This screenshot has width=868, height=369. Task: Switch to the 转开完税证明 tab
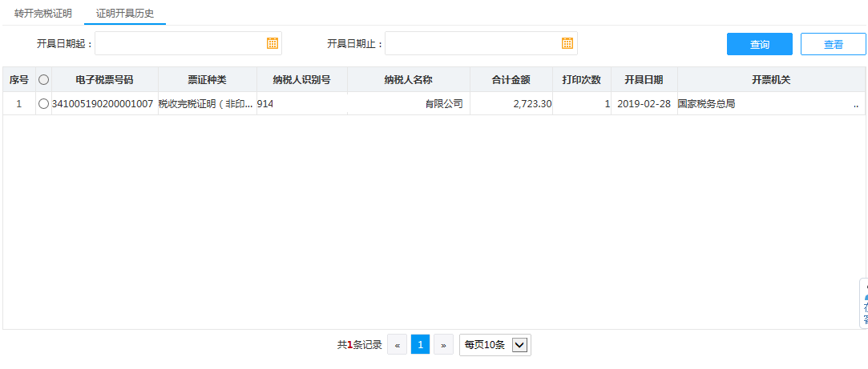(x=42, y=14)
